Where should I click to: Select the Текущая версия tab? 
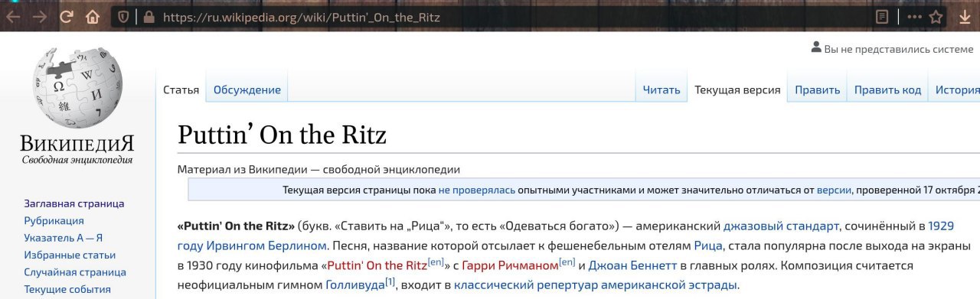coord(737,89)
